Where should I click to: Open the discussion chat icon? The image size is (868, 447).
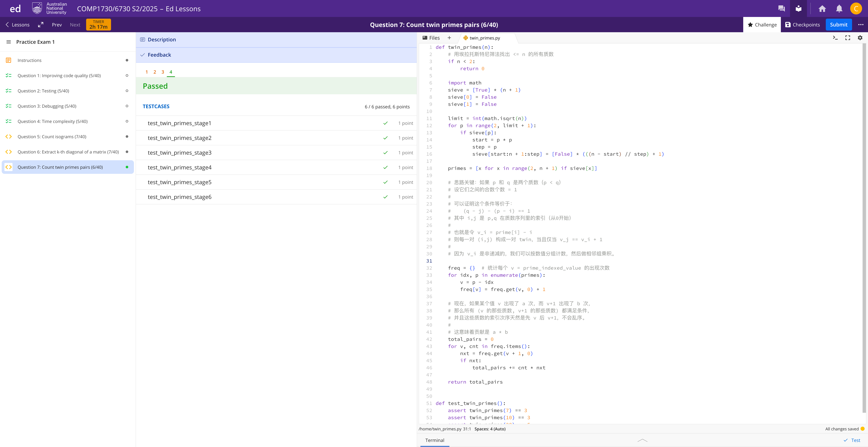tap(781, 8)
